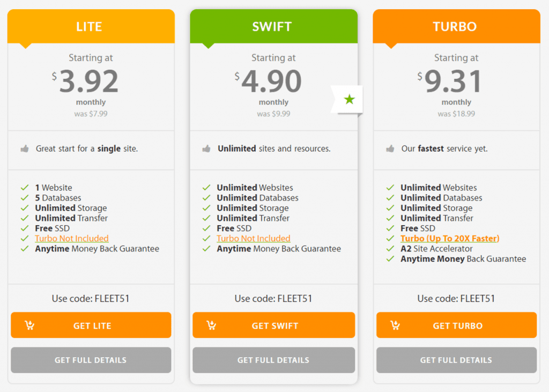Click the cart icon on Get Swift button
Image resolution: width=549 pixels, height=392 pixels.
[x=211, y=326]
